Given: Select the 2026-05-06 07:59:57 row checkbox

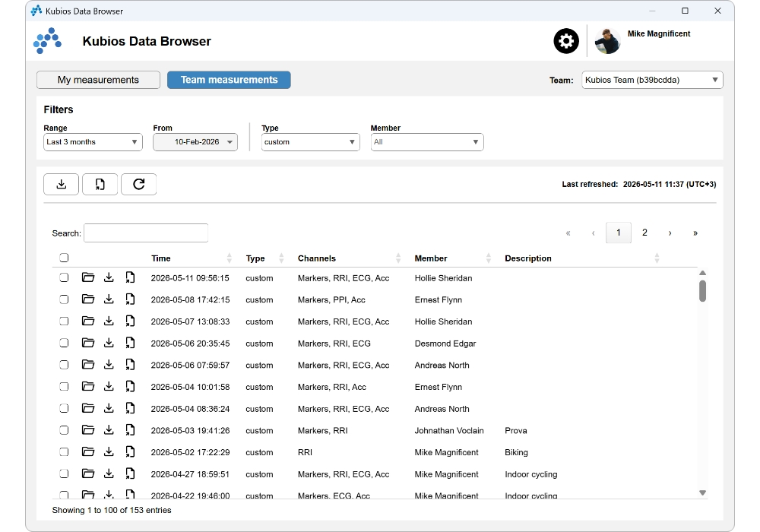Looking at the screenshot, I should coord(64,365).
